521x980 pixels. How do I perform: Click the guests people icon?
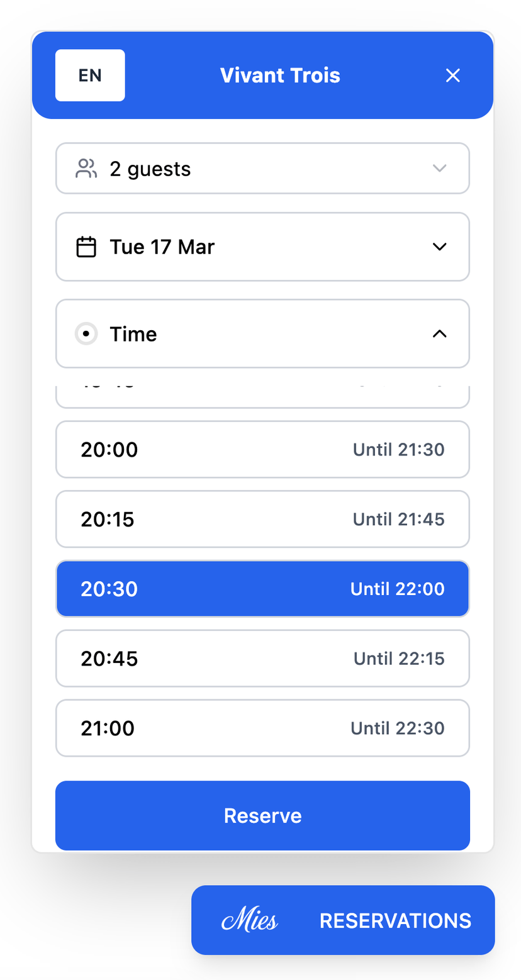pyautogui.click(x=86, y=169)
